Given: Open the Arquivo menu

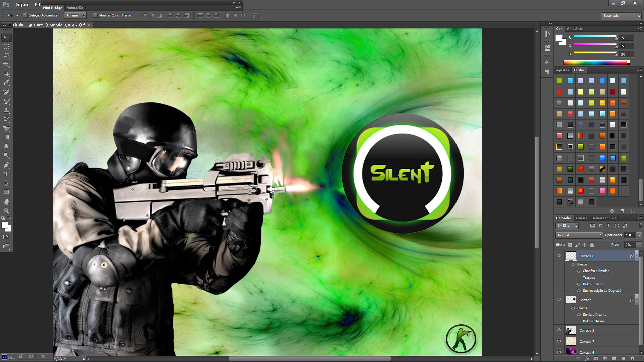Looking at the screenshot, I should (22, 5).
